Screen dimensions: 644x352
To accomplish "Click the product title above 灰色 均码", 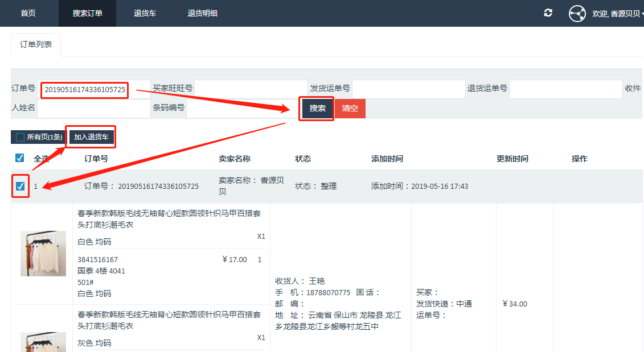I will coord(169,320).
